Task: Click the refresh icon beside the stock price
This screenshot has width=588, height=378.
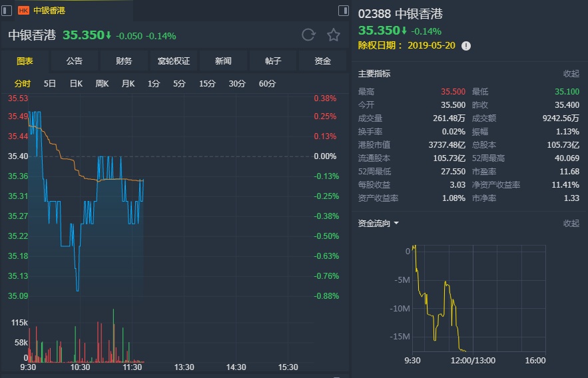Action: 308,35
